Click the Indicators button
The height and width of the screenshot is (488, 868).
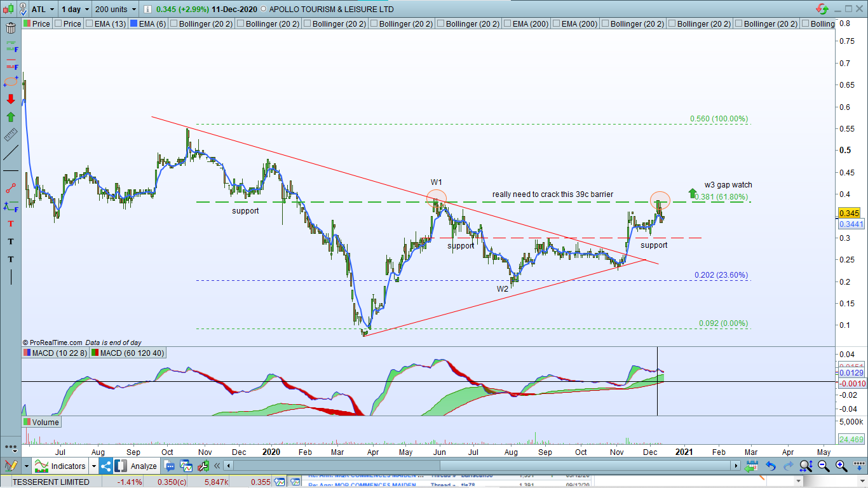[61, 466]
